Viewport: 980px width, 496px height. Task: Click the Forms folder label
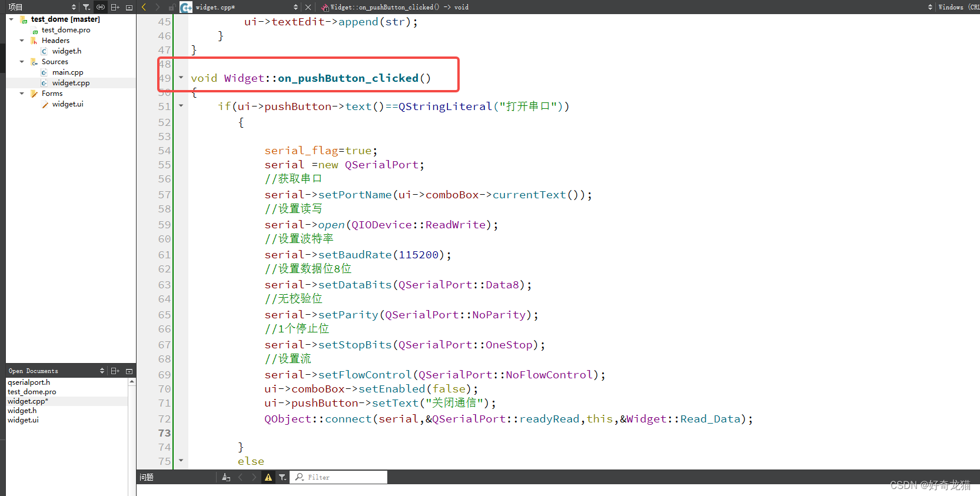pyautogui.click(x=52, y=94)
